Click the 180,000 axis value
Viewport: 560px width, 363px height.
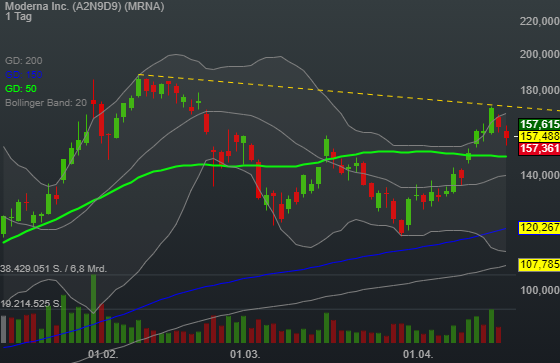point(540,90)
